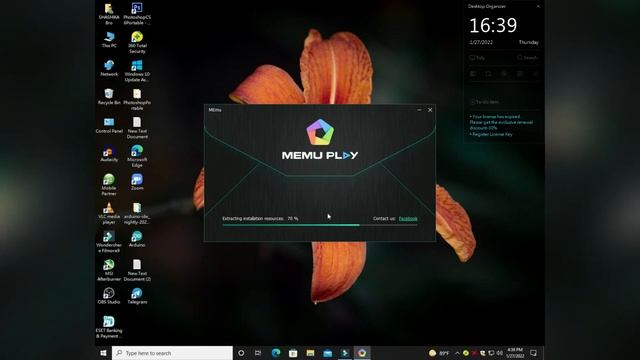Select Windows 10 Update Assistant shortcut
The width and height of the screenshot is (640, 360).
137,71
